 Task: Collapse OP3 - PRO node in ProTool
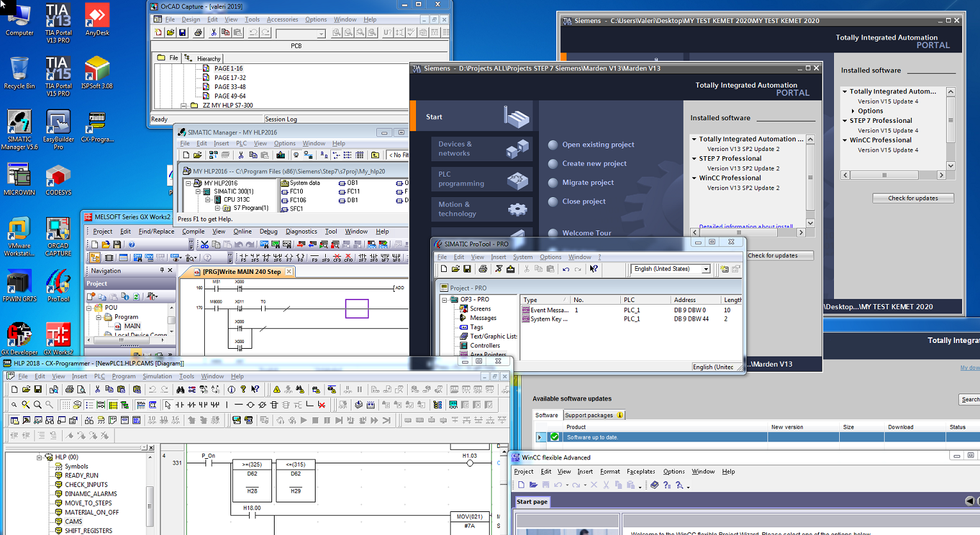tap(444, 299)
